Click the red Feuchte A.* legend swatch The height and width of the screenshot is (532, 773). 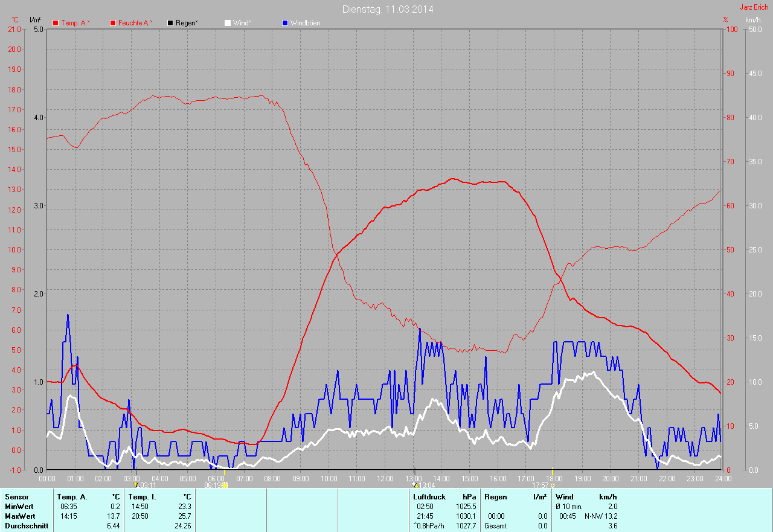[113, 23]
